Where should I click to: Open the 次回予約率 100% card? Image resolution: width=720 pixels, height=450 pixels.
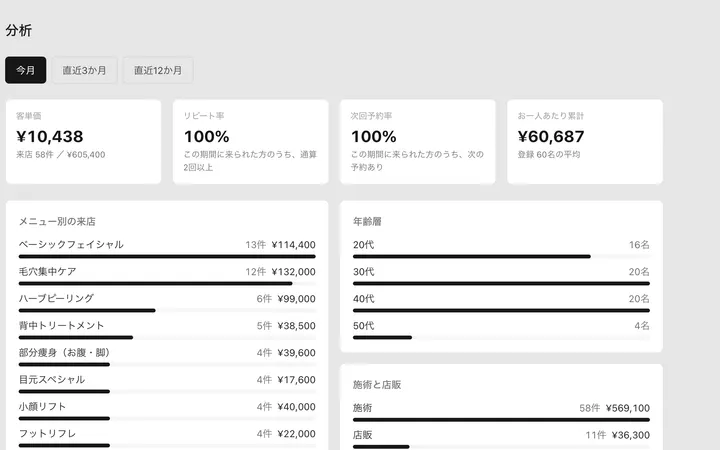click(x=418, y=141)
